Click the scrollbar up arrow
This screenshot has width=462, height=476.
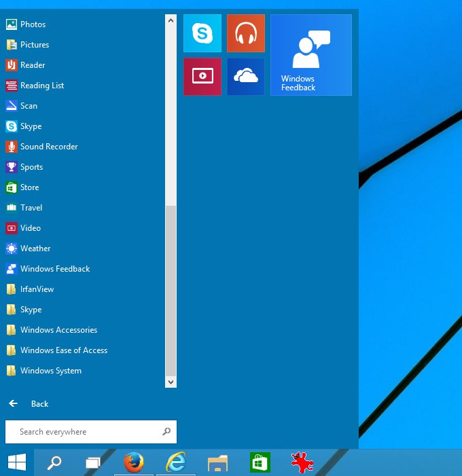click(x=171, y=20)
